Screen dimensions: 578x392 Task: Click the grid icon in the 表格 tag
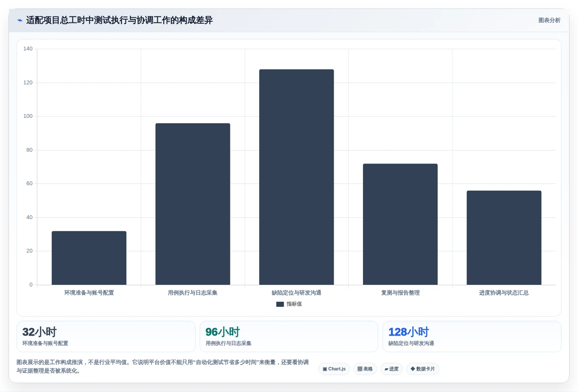pos(360,369)
